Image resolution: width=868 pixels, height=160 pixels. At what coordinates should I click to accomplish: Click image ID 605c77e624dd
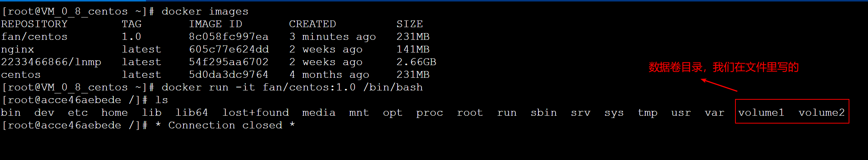coord(229,49)
